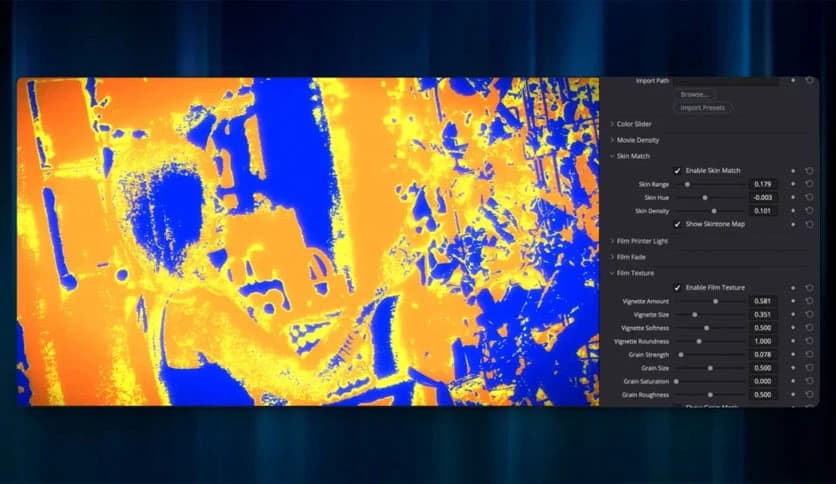Reset the Skin Range parameter
Screen dimensions: 836x484
pos(808,184)
